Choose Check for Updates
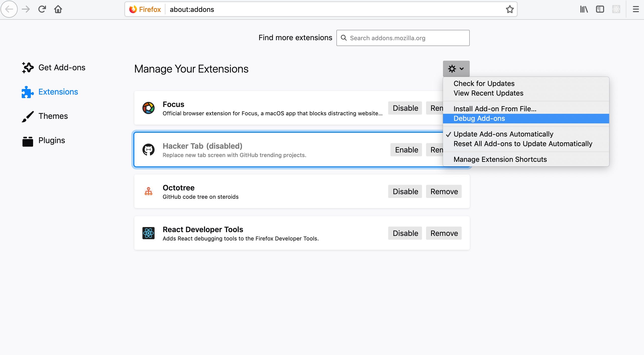Image resolution: width=644 pixels, height=355 pixels. point(526,83)
